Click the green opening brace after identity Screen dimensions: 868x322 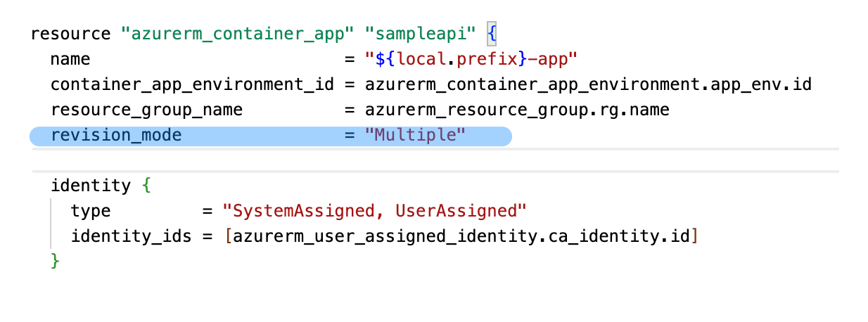click(146, 186)
